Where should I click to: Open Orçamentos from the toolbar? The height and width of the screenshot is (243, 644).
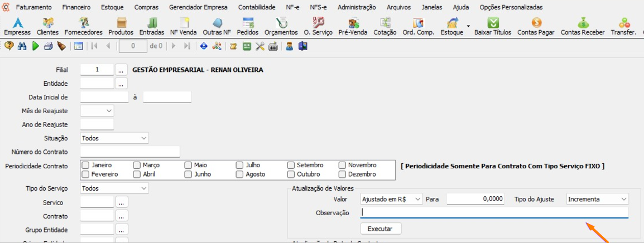281,26
